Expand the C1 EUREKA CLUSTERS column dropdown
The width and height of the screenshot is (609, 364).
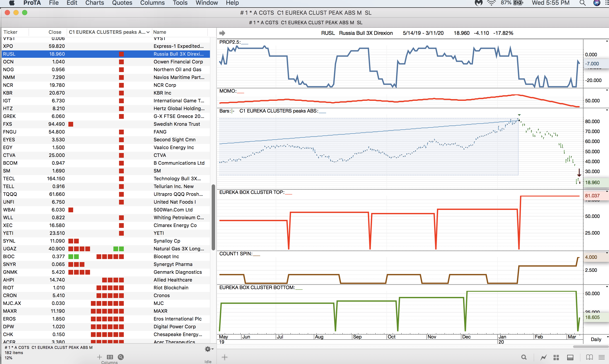click(x=148, y=32)
